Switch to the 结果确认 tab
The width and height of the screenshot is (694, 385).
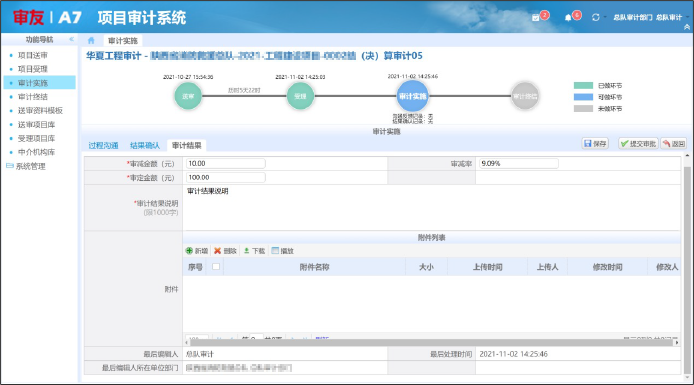(x=145, y=146)
